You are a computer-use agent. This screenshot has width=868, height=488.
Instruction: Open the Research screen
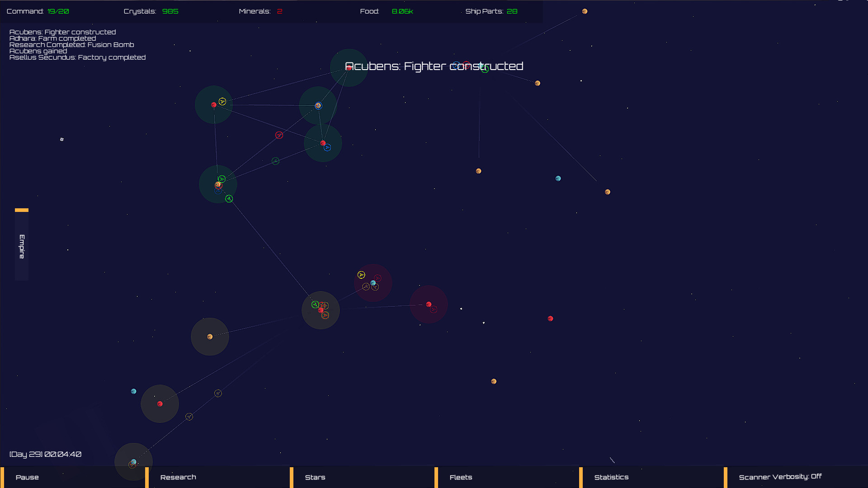coord(217,478)
